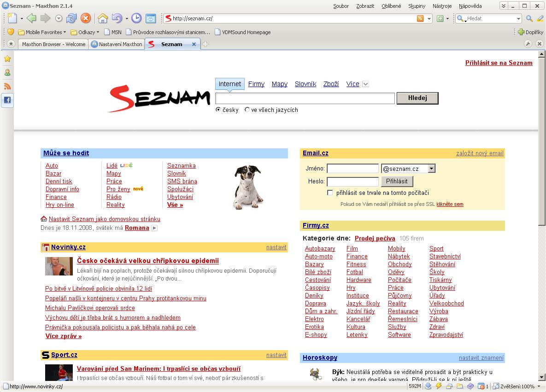Open the 'nastavit znamení' horoscope link
Screen dimensions: 546x392
(x=481, y=358)
